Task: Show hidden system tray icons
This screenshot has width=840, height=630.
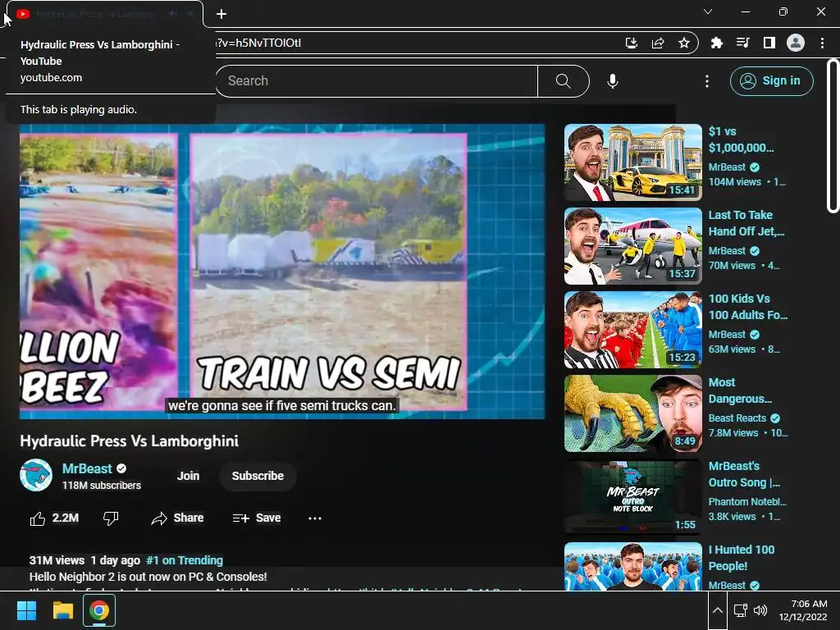Action: (718, 610)
